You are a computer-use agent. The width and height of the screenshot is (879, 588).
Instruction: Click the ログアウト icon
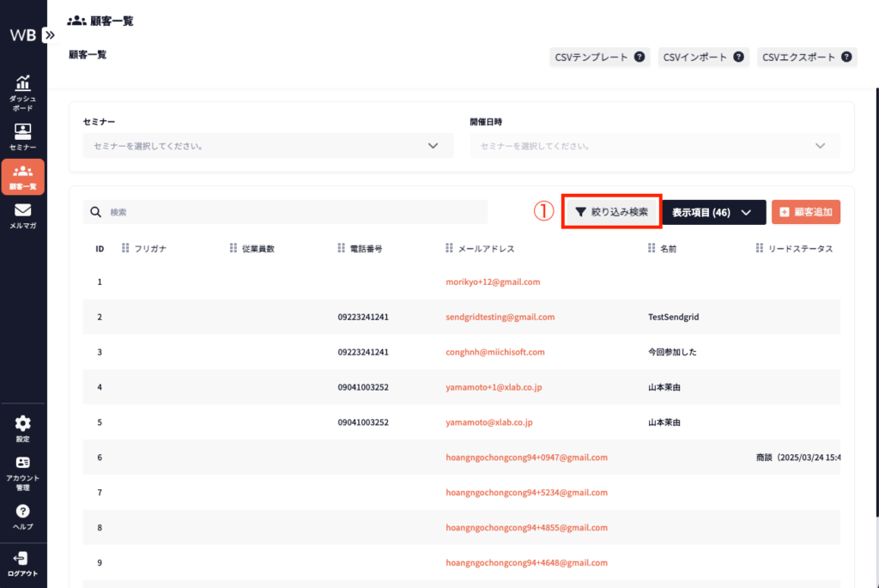[x=23, y=559]
